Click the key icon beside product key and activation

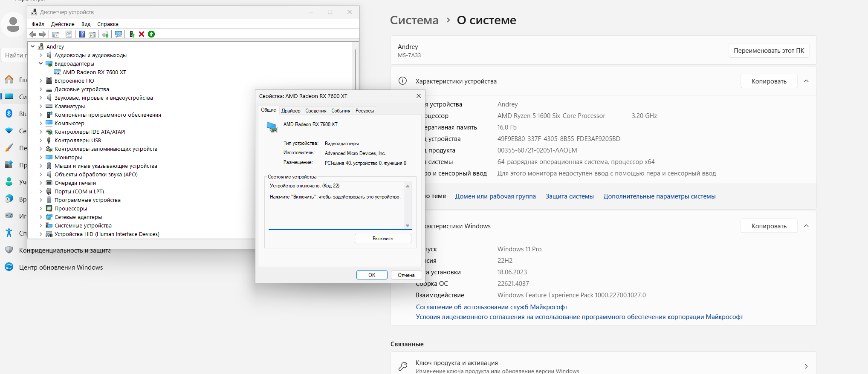[x=403, y=366]
